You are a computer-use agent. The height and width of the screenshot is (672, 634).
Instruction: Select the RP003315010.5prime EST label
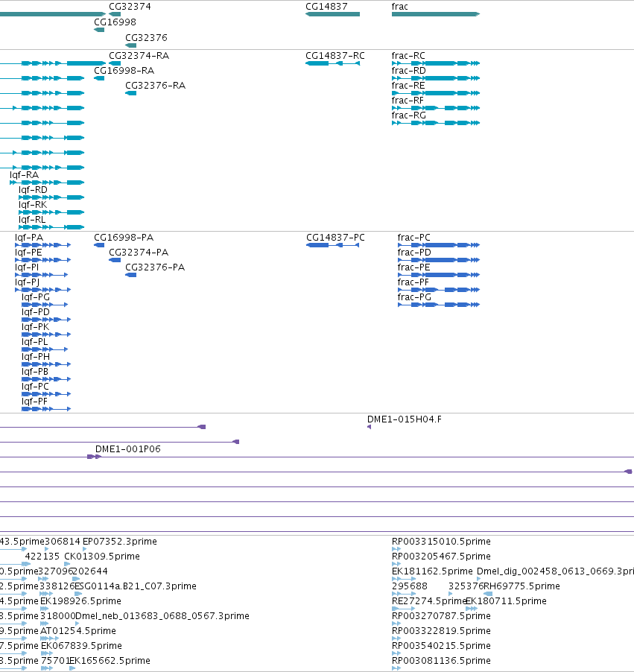pos(441,542)
